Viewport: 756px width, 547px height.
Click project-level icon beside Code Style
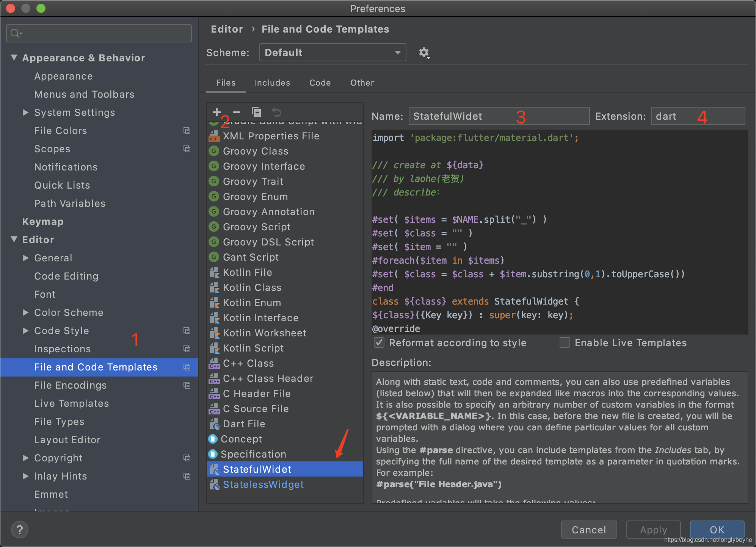click(187, 331)
